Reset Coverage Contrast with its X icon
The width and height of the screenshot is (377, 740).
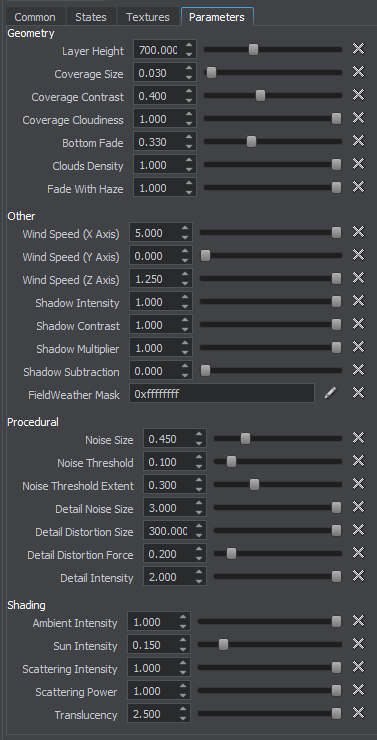pyautogui.click(x=359, y=94)
